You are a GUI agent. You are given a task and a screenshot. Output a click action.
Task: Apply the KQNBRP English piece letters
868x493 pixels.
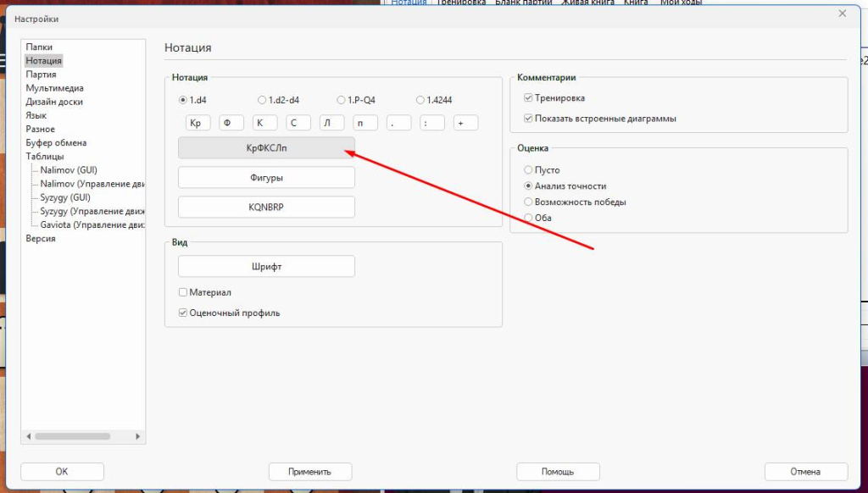265,206
